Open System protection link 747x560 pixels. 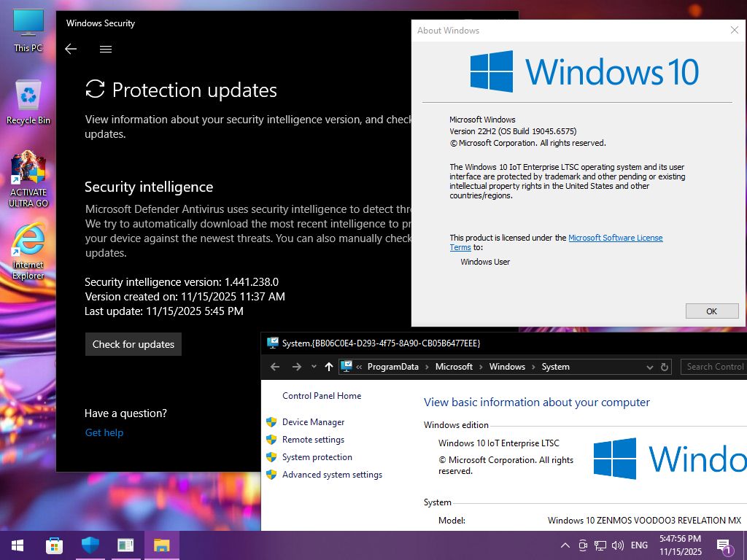click(317, 457)
